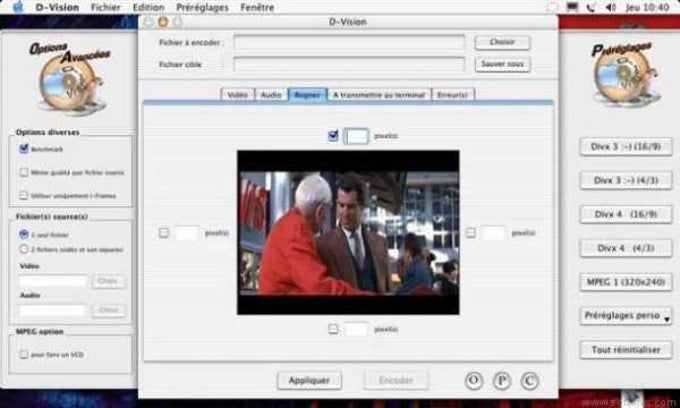Screen dimensions: 680x408
Task: Open the Erreur(s) tab
Action: point(453,95)
